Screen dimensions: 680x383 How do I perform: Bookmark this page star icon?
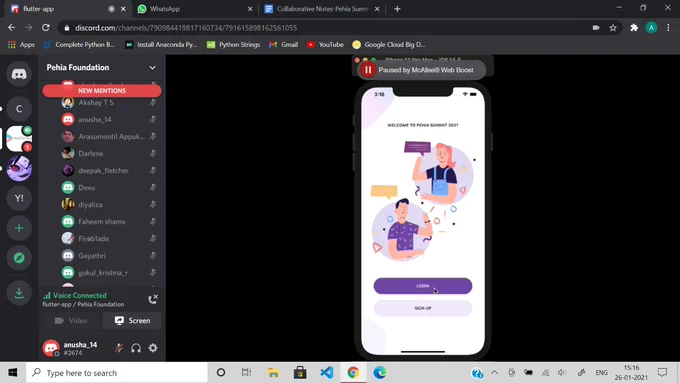tap(613, 28)
